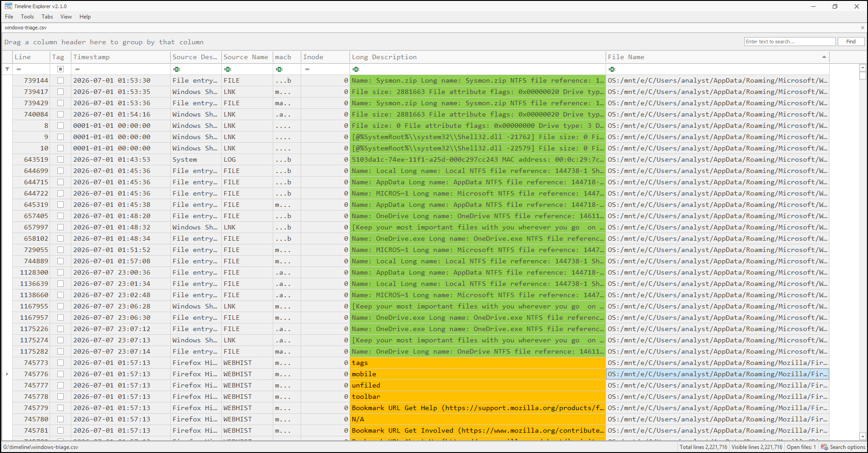This screenshot has height=453, width=868.
Task: Toggle the Tag filter checkbox
Action: coord(61,69)
